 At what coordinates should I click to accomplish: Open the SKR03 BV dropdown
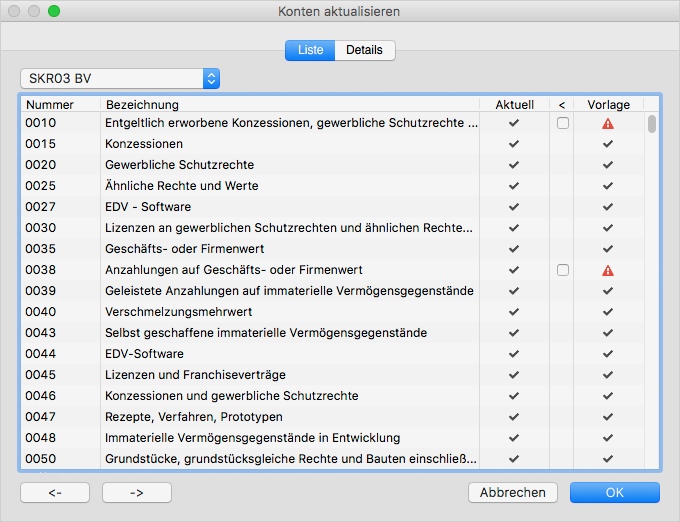point(120,78)
